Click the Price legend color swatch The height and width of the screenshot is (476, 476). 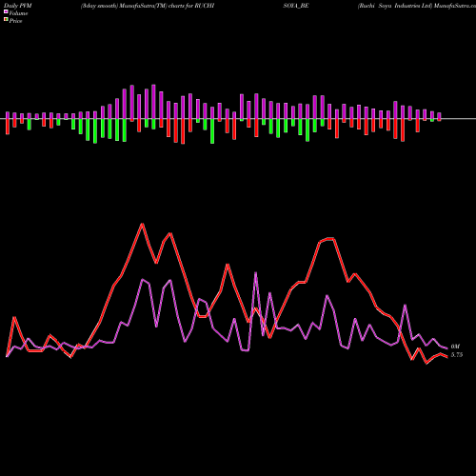tap(6, 20)
